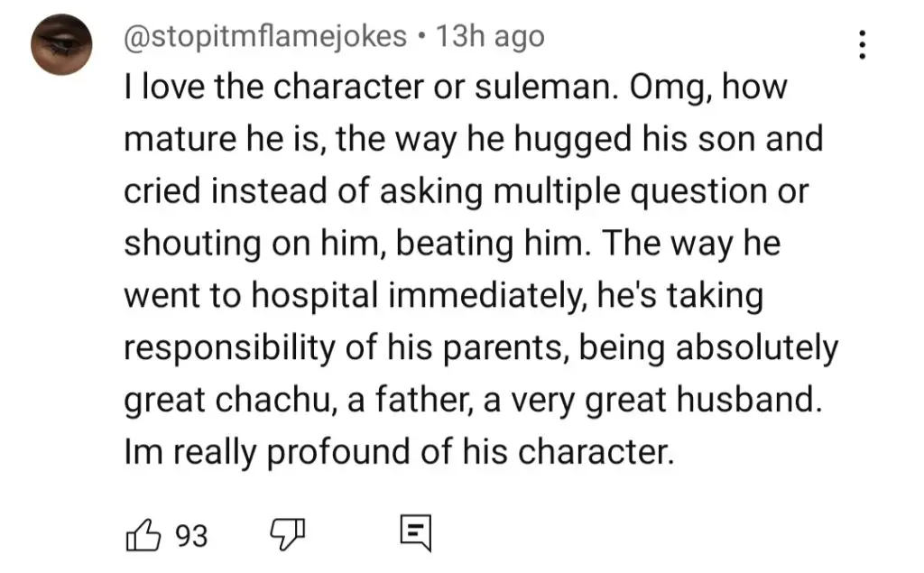Click the word suleman in the comment
Viewport: 924px width, 573px height.
click(546, 88)
